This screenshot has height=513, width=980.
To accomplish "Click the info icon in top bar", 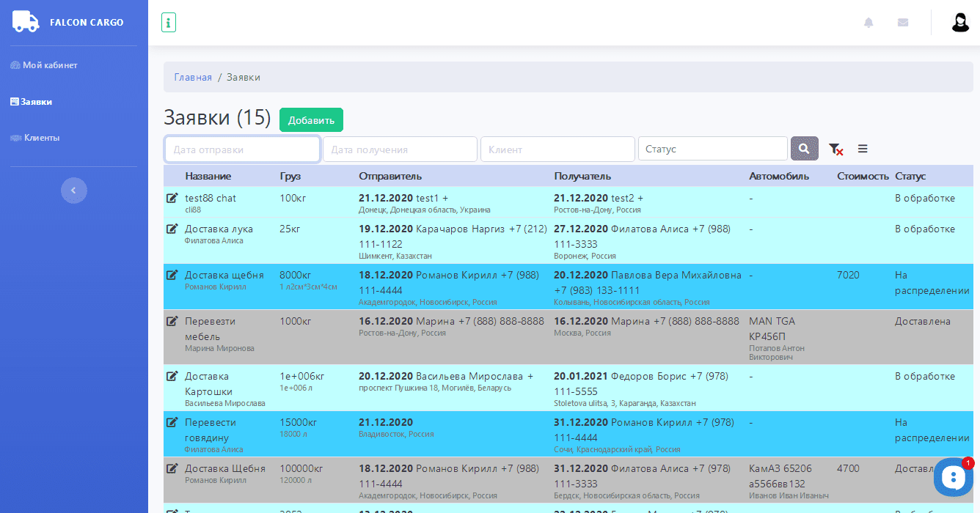I will click(169, 23).
